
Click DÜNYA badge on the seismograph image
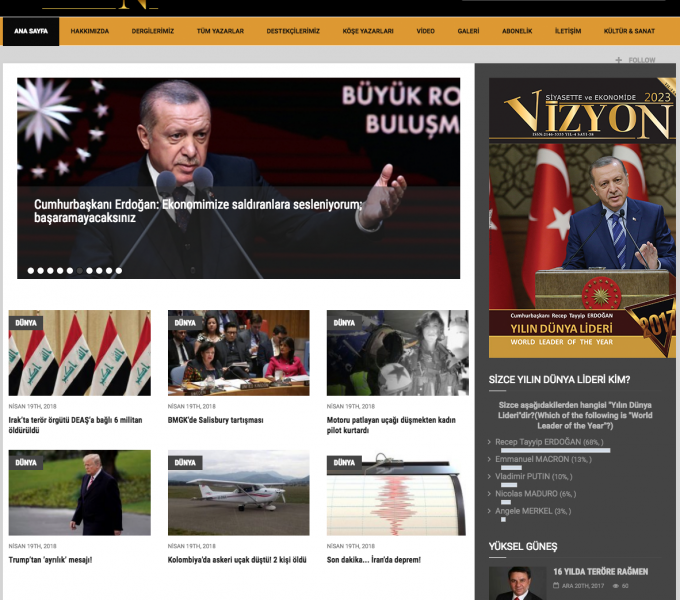point(344,463)
